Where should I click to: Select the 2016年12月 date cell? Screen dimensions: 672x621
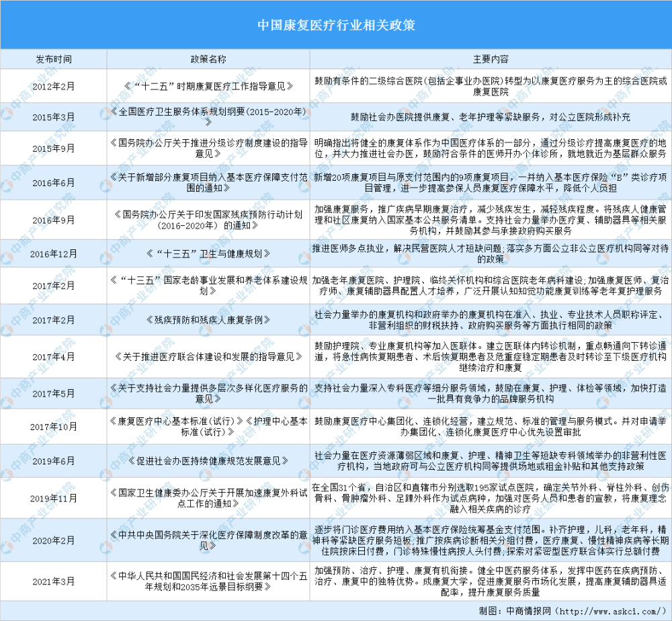coord(54,254)
